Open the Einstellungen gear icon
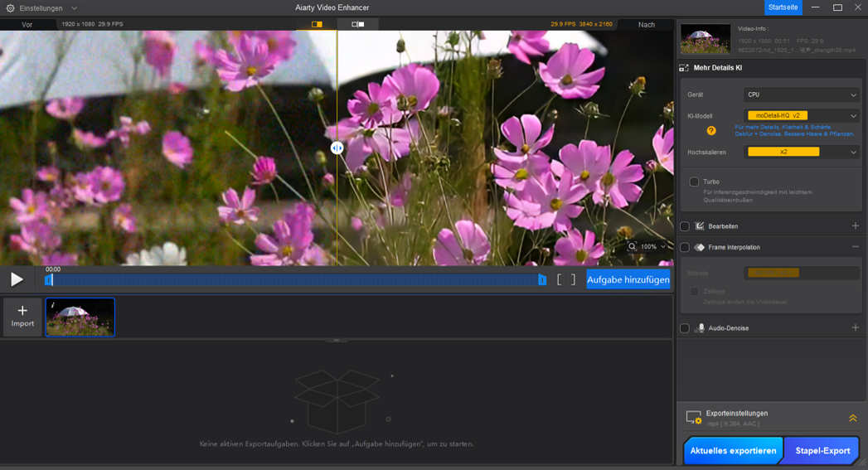This screenshot has height=470, width=868. tap(10, 8)
